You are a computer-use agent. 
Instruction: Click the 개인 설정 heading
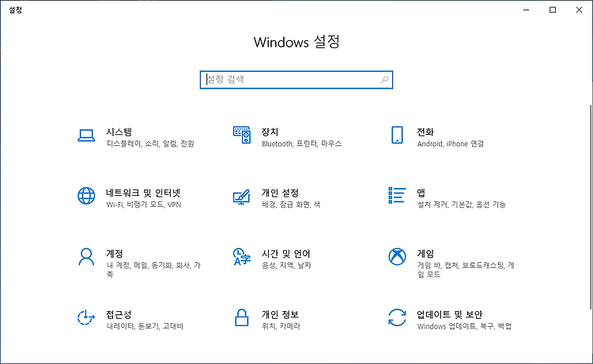tap(280, 193)
